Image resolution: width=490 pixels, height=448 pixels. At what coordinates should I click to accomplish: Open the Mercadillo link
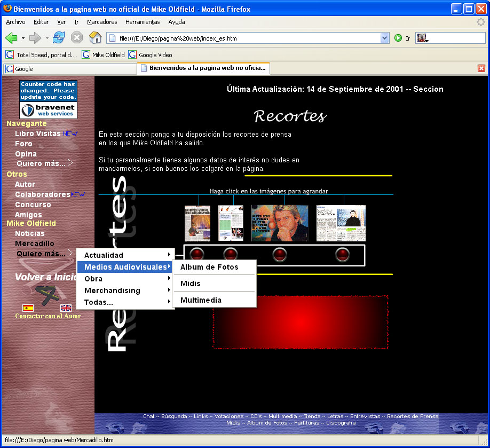tap(35, 243)
